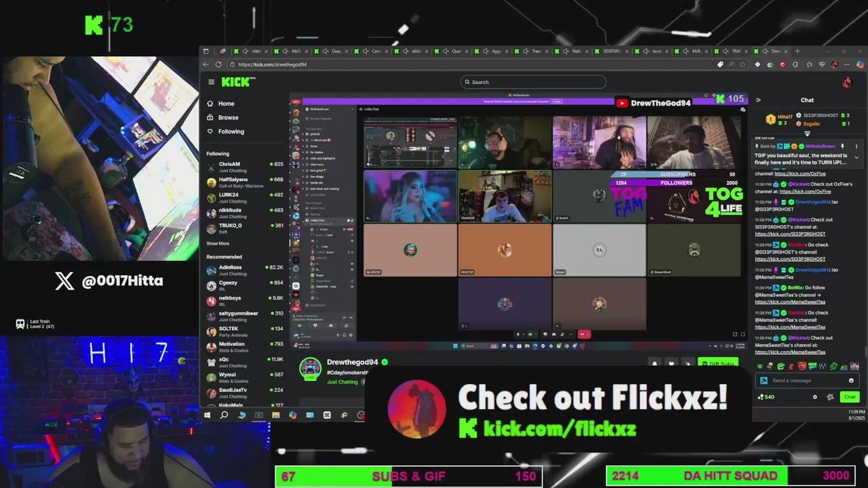Open the Just Chatting category link under Drewthegod94
The image size is (868, 488).
click(x=342, y=382)
